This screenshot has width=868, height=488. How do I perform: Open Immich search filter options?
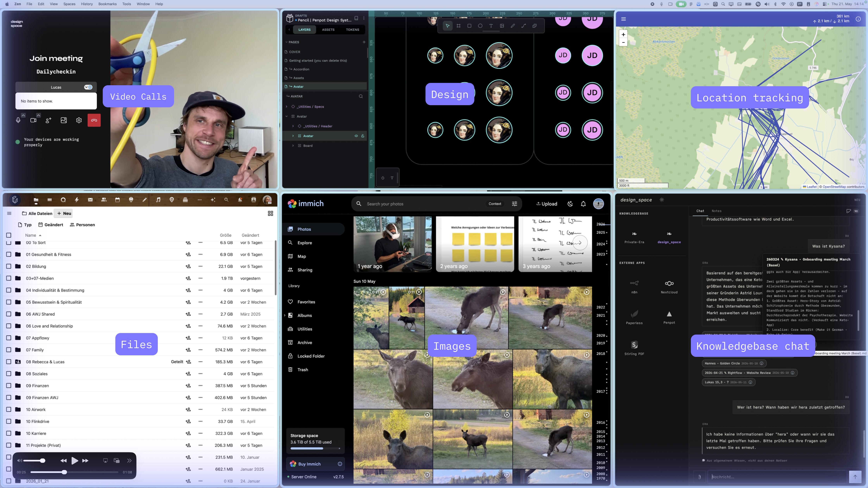(514, 204)
